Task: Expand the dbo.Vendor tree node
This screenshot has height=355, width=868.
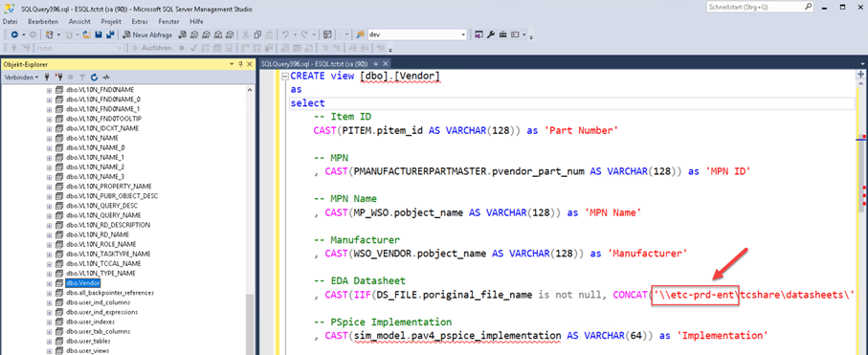Action: pos(49,283)
